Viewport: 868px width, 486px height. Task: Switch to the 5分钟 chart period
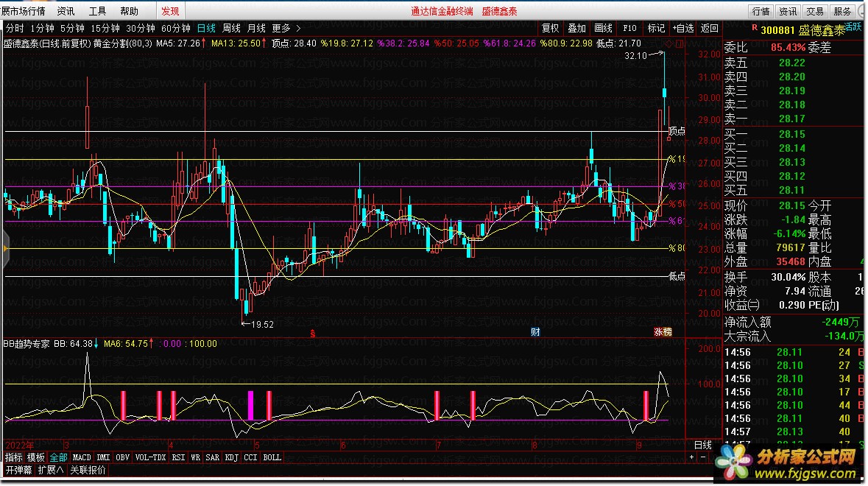point(72,28)
